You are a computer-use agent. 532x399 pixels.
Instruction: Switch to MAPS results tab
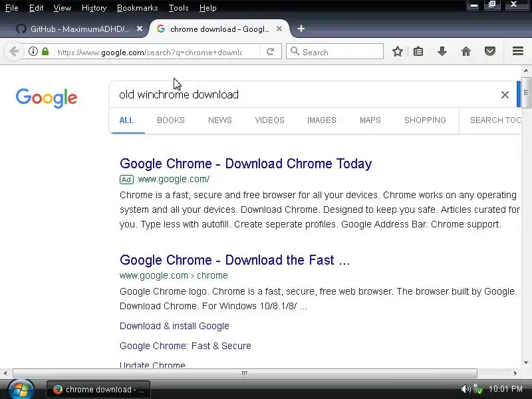pos(370,120)
